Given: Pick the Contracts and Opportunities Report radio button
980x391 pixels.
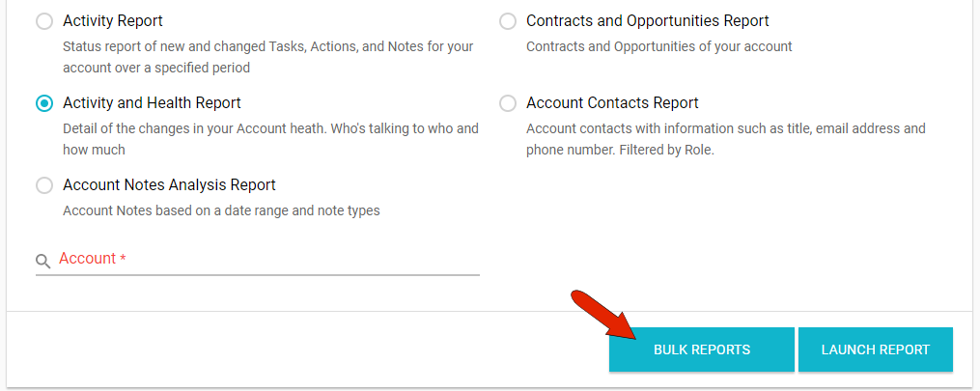Looking at the screenshot, I should click(x=508, y=21).
